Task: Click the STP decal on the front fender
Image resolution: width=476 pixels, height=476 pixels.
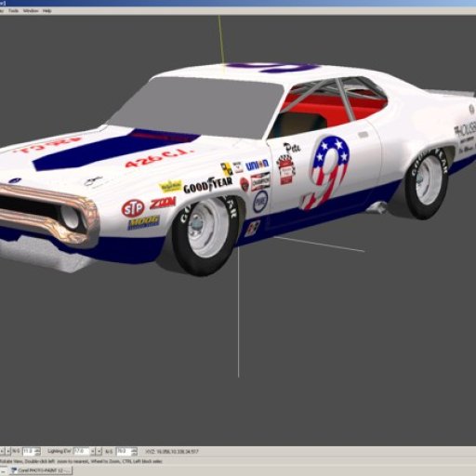Action: 133,208
